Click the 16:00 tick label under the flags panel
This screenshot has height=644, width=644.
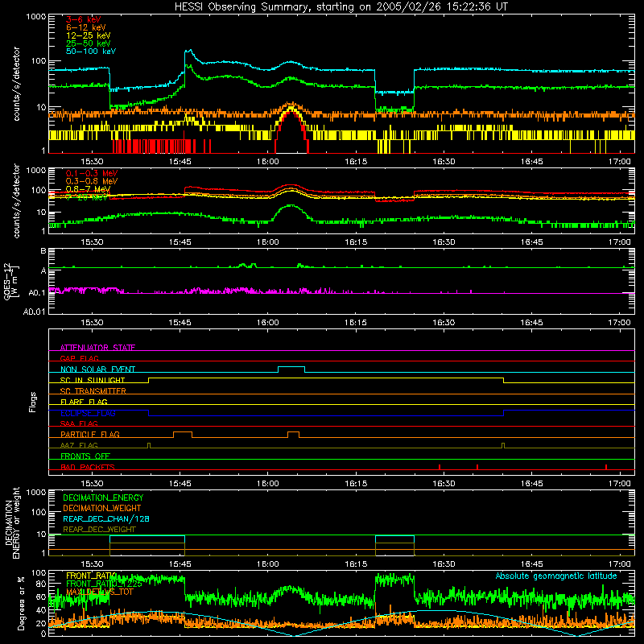tap(268, 484)
